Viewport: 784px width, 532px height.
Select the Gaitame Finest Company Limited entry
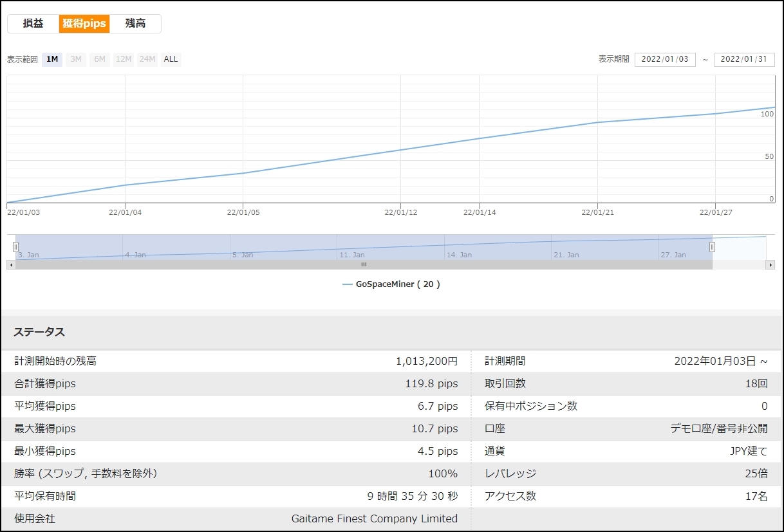[374, 518]
